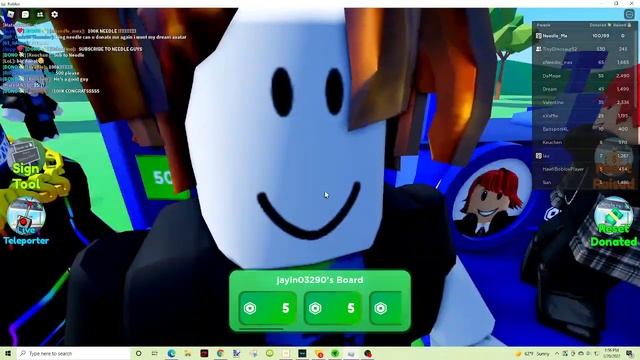Click the Donated column header in leaderboard
This screenshot has height=360, width=640.
tap(600, 25)
